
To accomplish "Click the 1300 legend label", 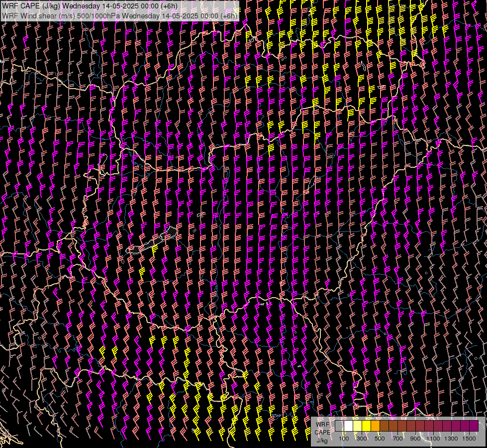I will (x=451, y=439).
